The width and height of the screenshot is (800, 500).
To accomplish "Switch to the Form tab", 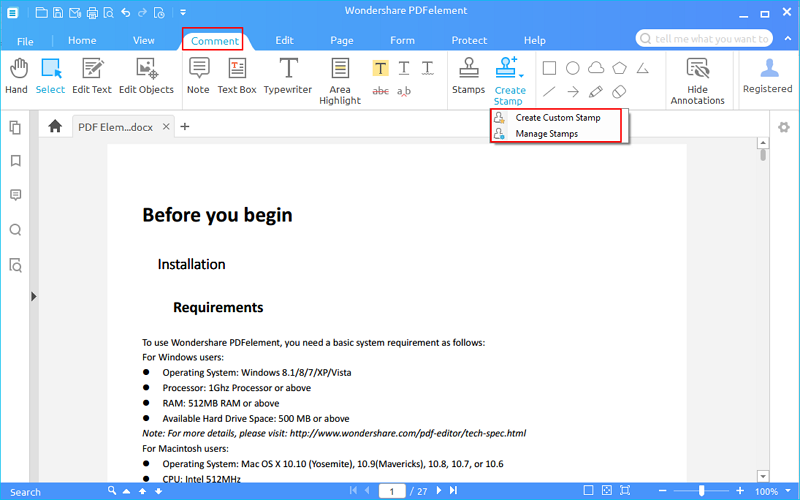I will [402, 40].
